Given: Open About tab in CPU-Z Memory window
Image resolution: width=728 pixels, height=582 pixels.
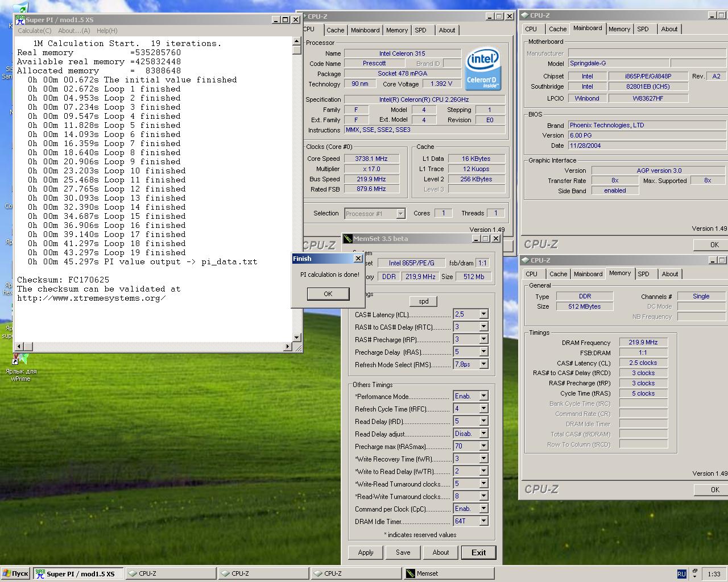Looking at the screenshot, I should (x=669, y=274).
